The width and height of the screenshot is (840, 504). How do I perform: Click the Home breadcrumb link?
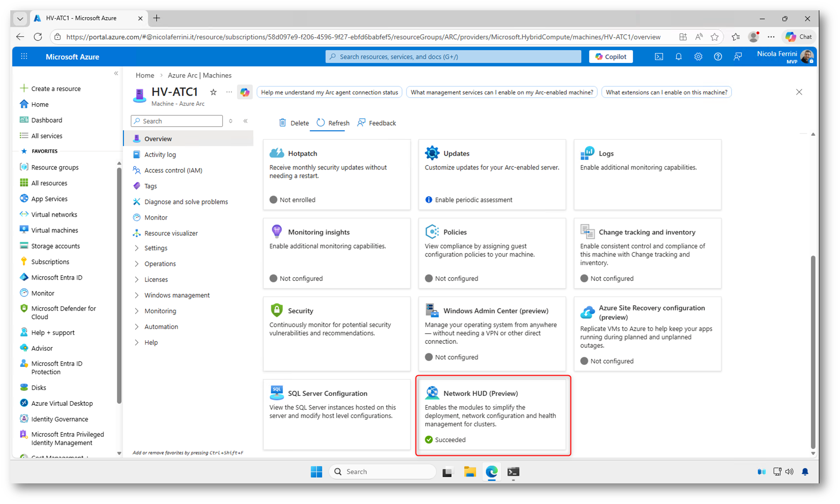click(x=145, y=75)
